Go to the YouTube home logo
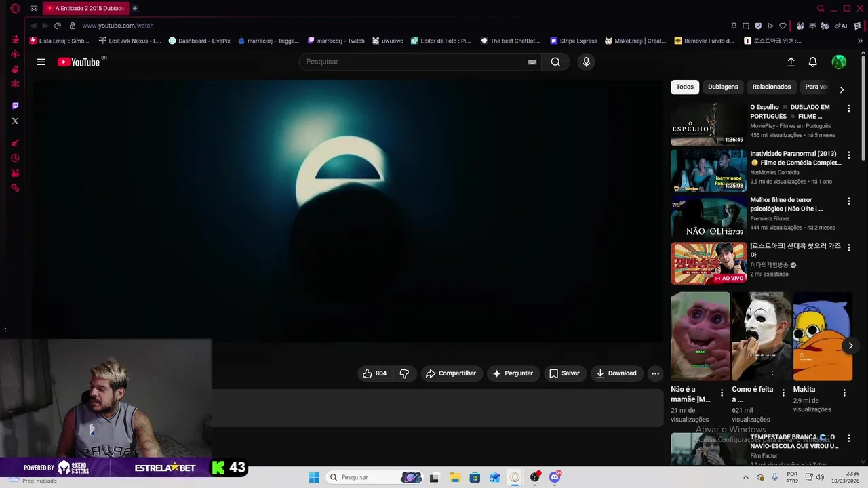 click(x=78, y=62)
